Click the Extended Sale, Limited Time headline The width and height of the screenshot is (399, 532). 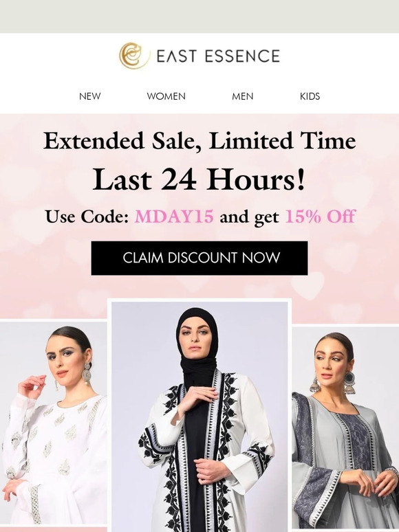tap(199, 140)
